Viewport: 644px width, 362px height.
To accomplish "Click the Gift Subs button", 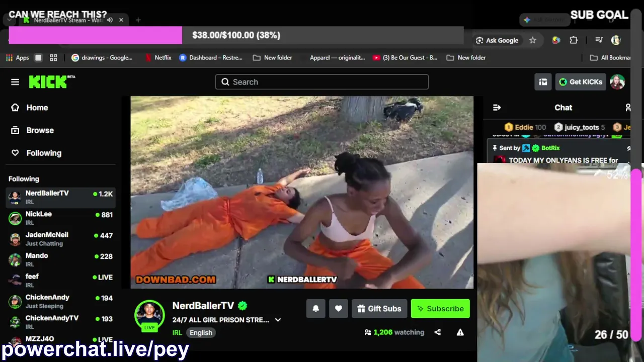I will 379,309.
